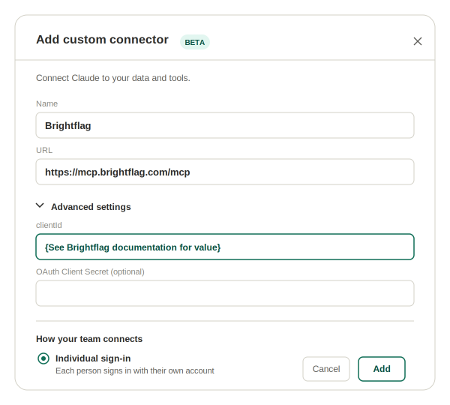Click the Name field label
The image size is (450, 405).
point(47,104)
